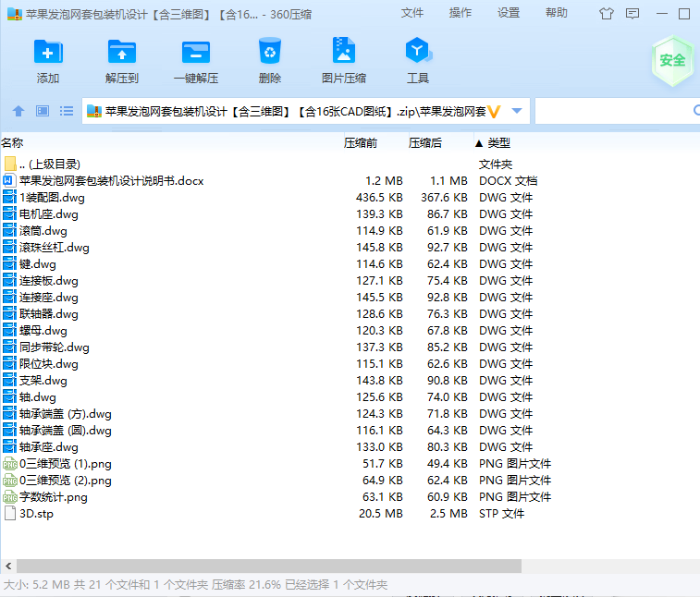Click the 一键解压 one-click extract icon
700x597 pixels.
tap(196, 52)
